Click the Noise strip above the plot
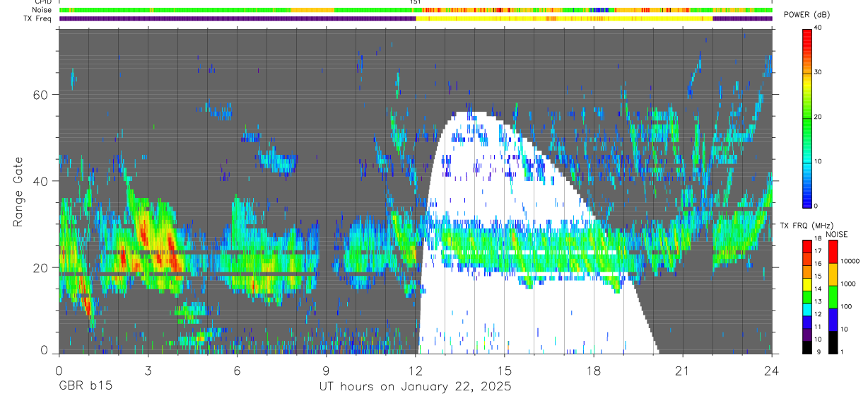868x401 pixels. pyautogui.click(x=416, y=10)
